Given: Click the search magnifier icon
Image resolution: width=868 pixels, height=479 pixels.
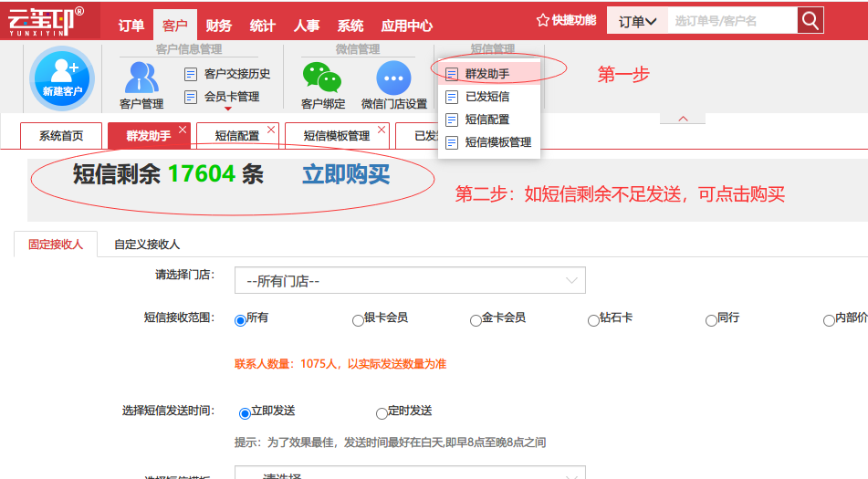Looking at the screenshot, I should coord(810,20).
